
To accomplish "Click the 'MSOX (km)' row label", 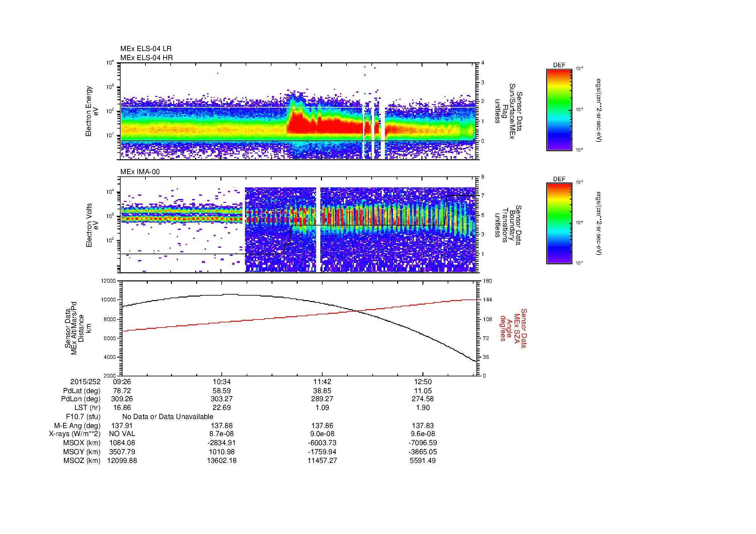I will coord(82,443).
